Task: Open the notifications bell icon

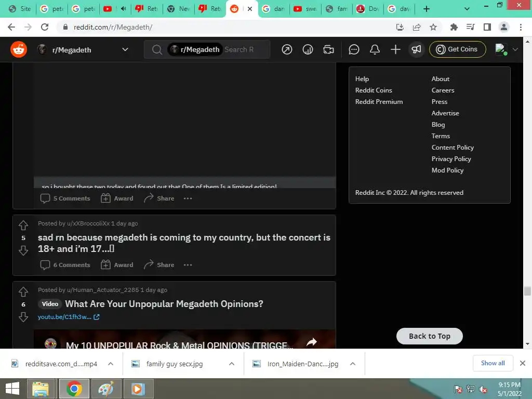Action: pyautogui.click(x=375, y=49)
